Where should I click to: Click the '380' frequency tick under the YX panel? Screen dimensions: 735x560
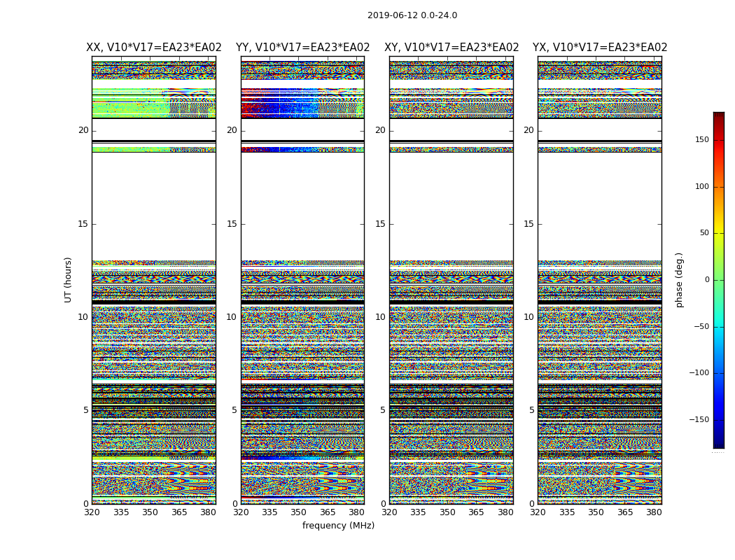(x=654, y=512)
